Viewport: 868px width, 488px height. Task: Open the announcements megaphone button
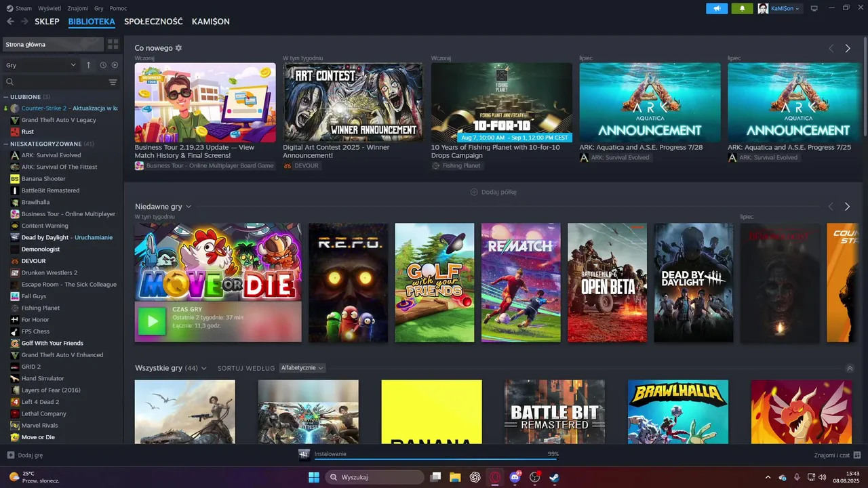[x=717, y=9]
